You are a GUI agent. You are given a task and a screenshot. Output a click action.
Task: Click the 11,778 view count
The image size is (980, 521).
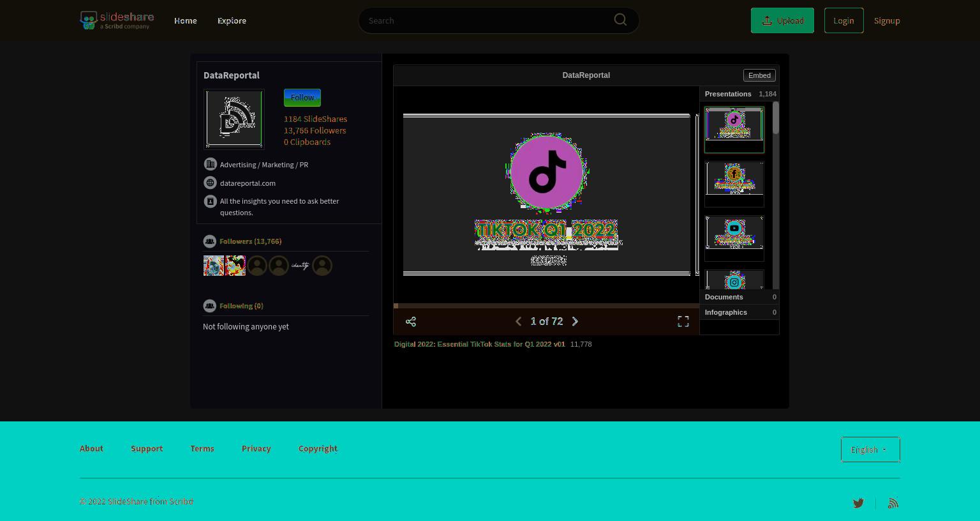point(581,344)
